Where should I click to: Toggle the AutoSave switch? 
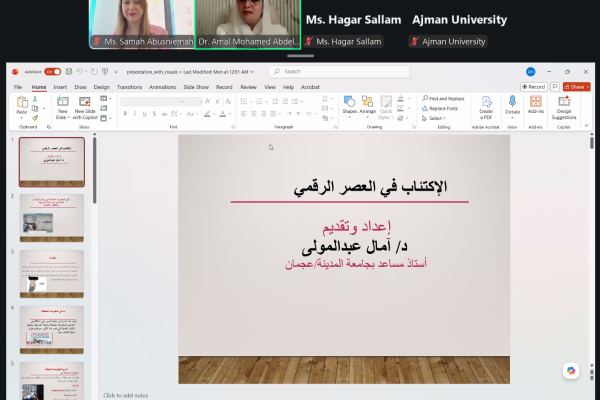52,72
